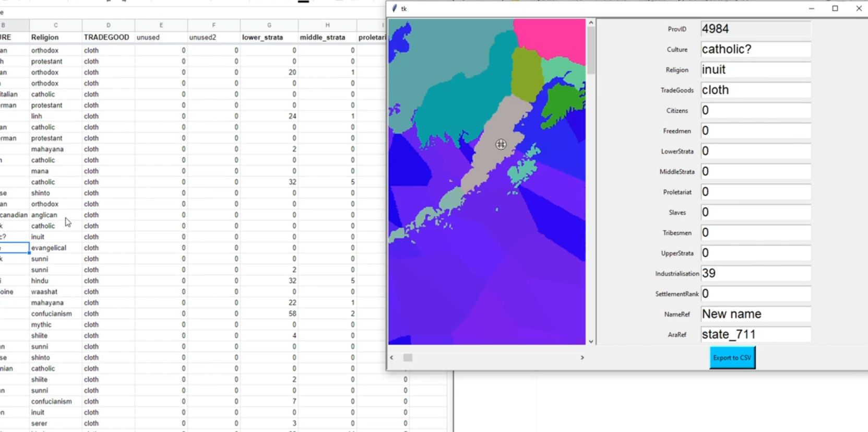Click the middle_strata header cell
Screen dimensions: 868x432
click(327, 38)
